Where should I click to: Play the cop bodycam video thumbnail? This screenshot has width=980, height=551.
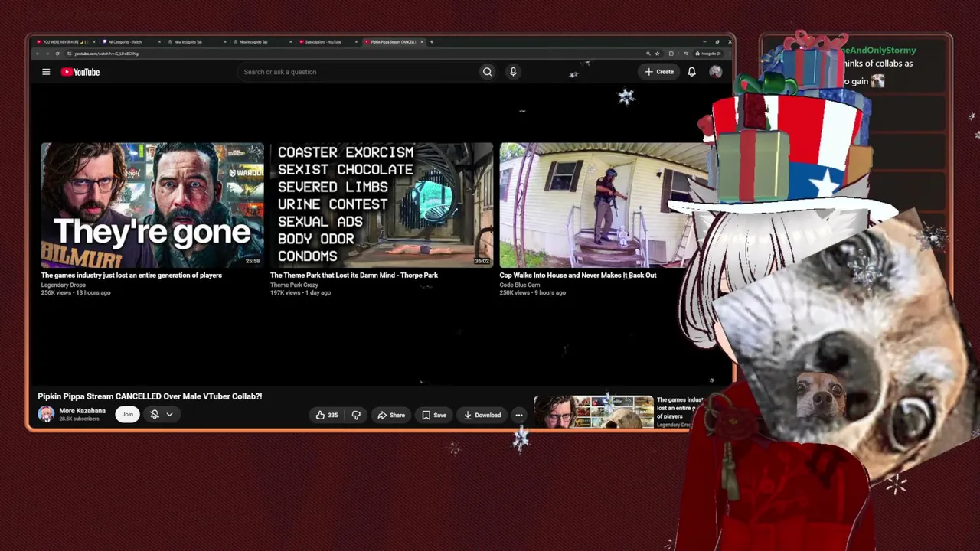click(605, 205)
